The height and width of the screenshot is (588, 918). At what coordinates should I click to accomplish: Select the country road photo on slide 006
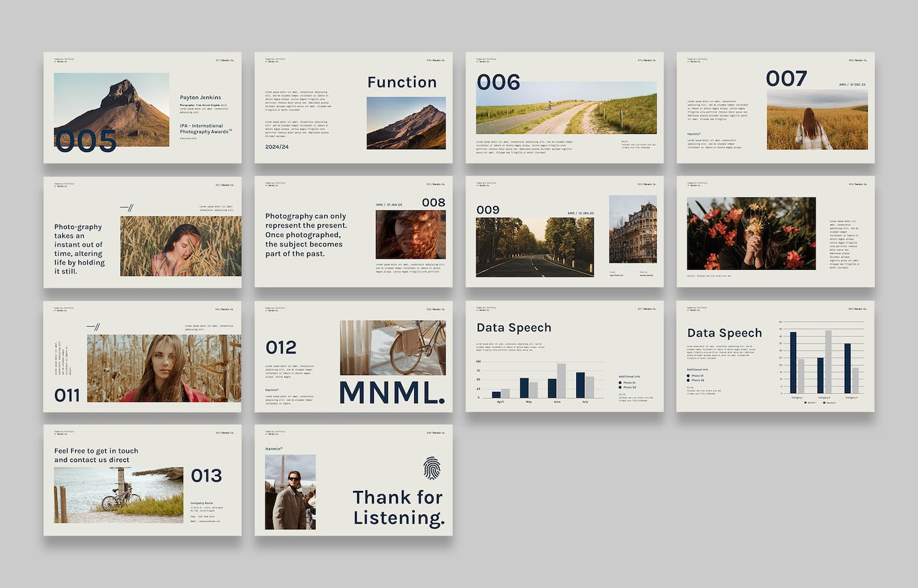pyautogui.click(x=566, y=108)
